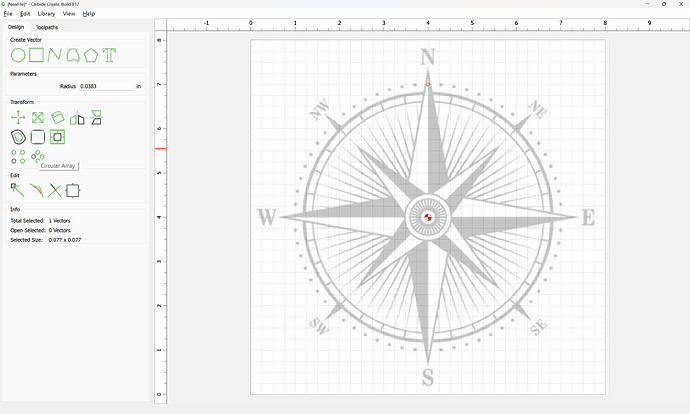Click the 'Parameters' section heading
Image resolution: width=690 pixels, height=414 pixels.
tap(23, 74)
